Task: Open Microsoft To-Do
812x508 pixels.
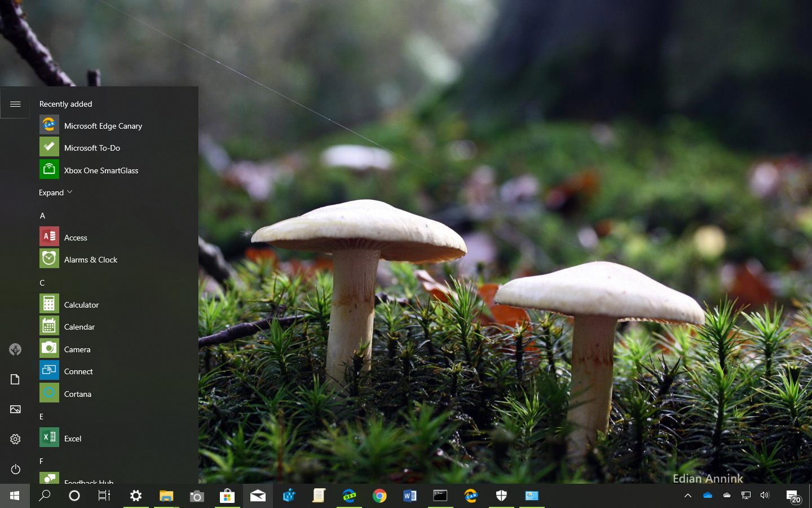Action: click(x=92, y=147)
